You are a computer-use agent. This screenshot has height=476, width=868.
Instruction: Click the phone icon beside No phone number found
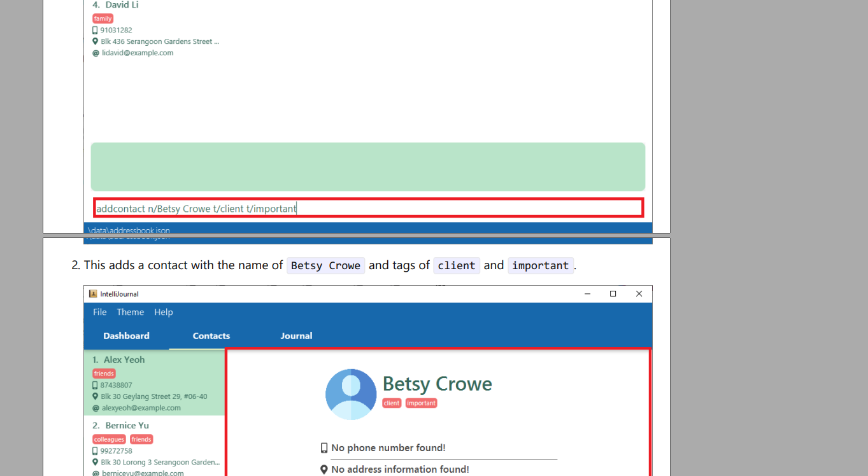tap(324, 448)
